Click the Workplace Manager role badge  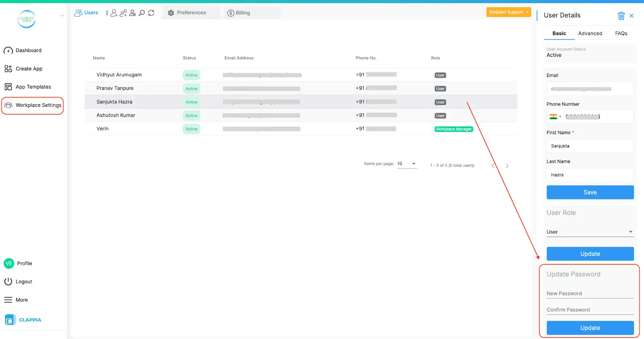pyautogui.click(x=454, y=129)
